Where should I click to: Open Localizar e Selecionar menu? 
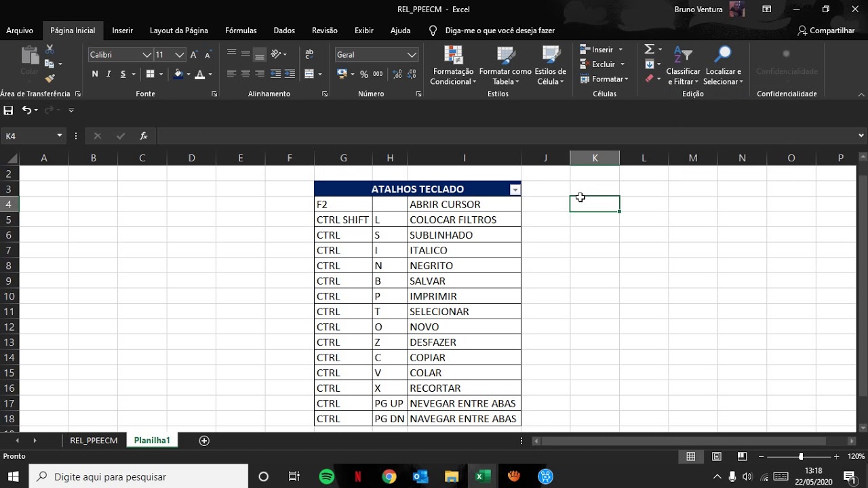coord(723,66)
